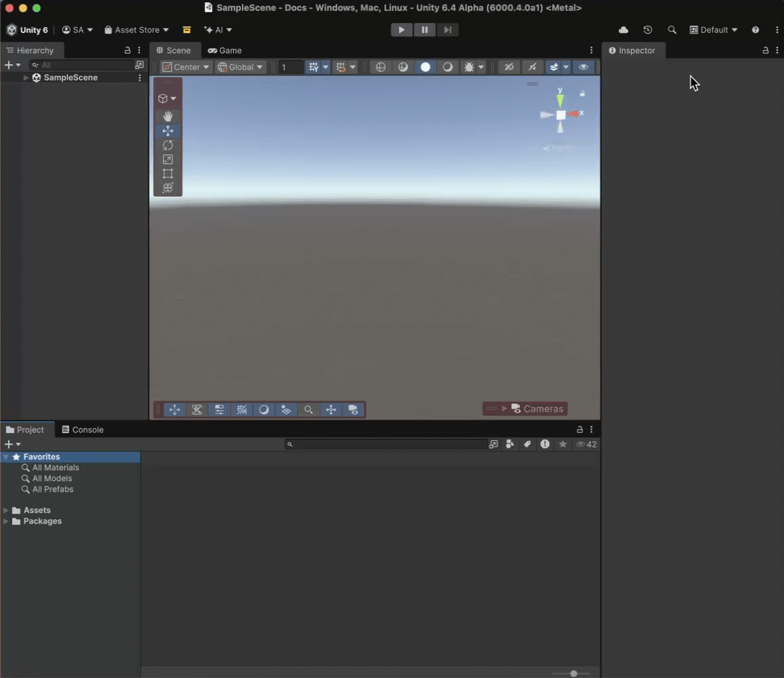Toggle the scene visibility eye icon
This screenshot has width=784, height=678.
(584, 67)
